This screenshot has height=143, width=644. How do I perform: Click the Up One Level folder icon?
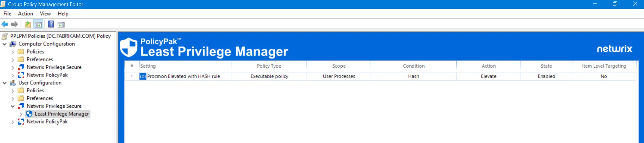(x=28, y=24)
